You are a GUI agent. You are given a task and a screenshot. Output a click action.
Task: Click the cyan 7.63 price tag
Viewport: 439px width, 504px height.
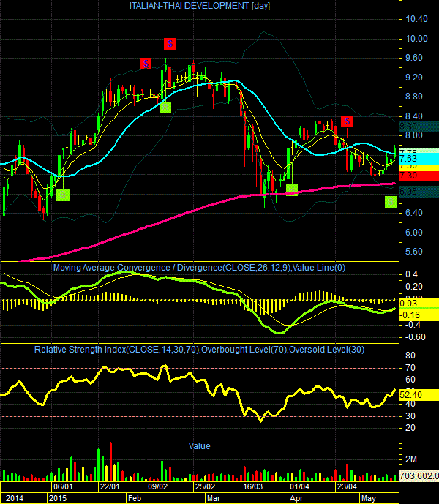click(419, 159)
